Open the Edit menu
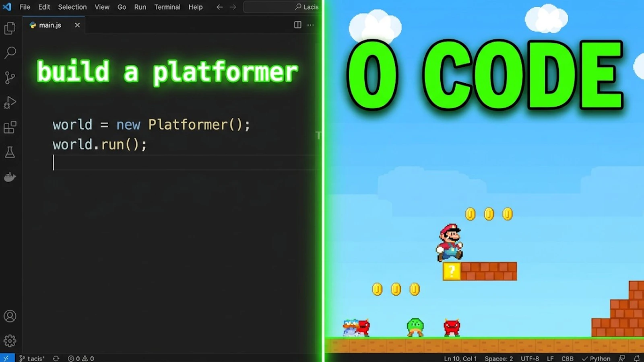The image size is (644, 362). pyautogui.click(x=44, y=7)
